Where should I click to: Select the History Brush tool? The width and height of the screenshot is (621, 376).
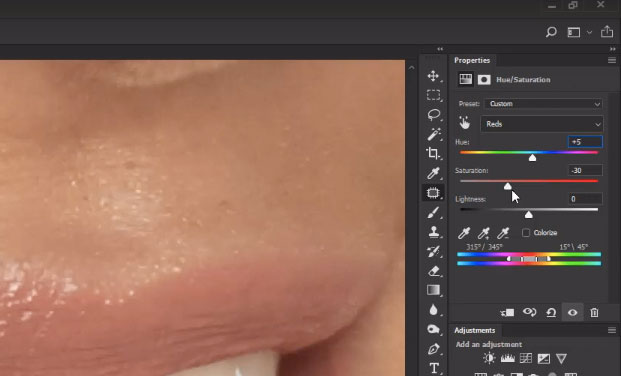(433, 251)
